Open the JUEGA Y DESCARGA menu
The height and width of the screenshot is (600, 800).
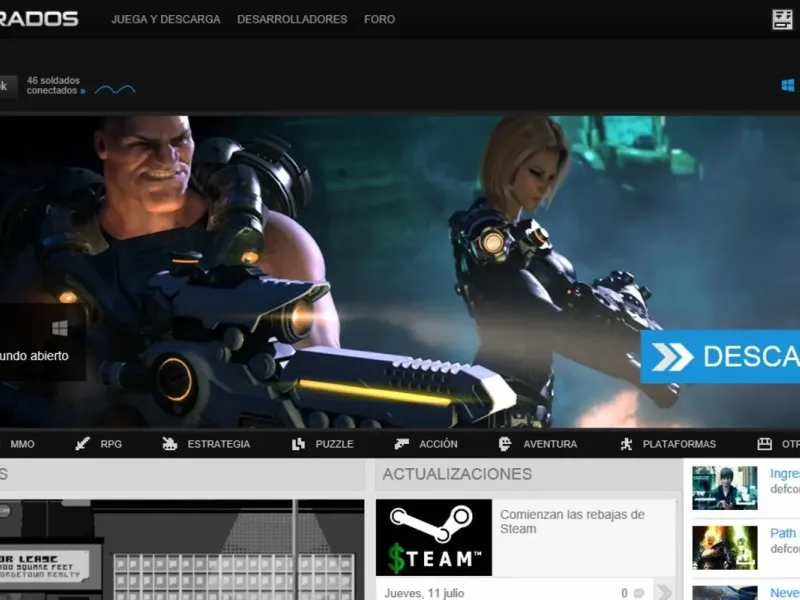tap(166, 19)
